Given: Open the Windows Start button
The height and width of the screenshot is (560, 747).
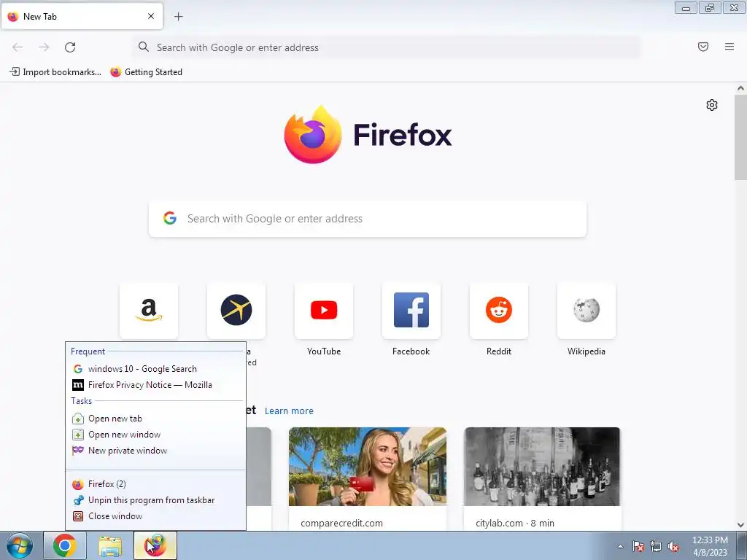Looking at the screenshot, I should [x=20, y=545].
